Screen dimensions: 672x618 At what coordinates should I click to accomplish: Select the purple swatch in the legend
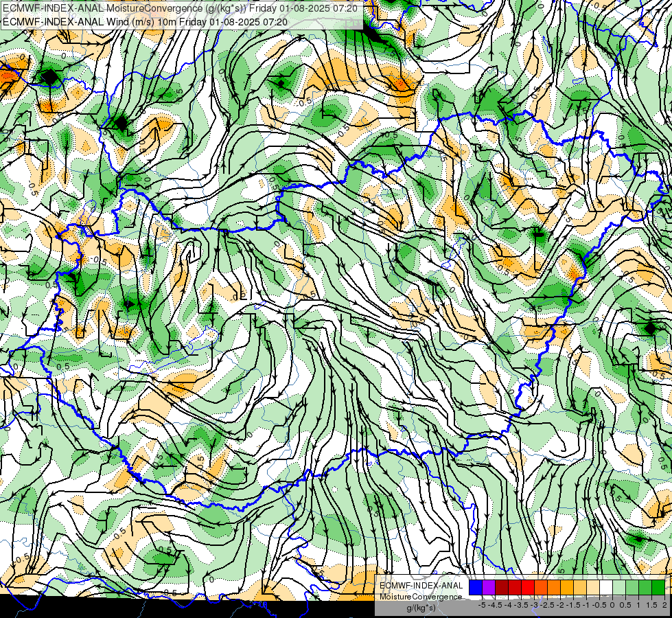point(489,587)
